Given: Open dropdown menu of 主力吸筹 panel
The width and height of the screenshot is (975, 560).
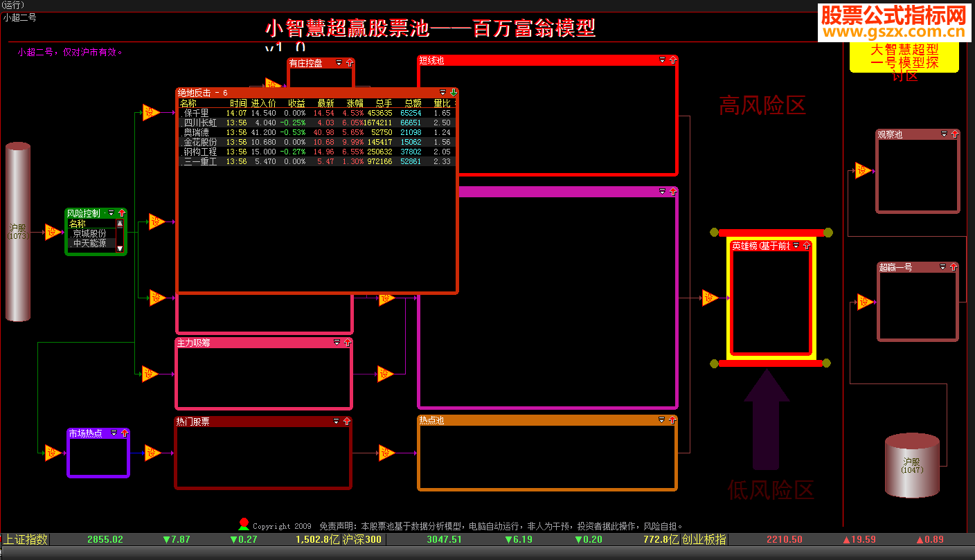Looking at the screenshot, I should coord(337,342).
